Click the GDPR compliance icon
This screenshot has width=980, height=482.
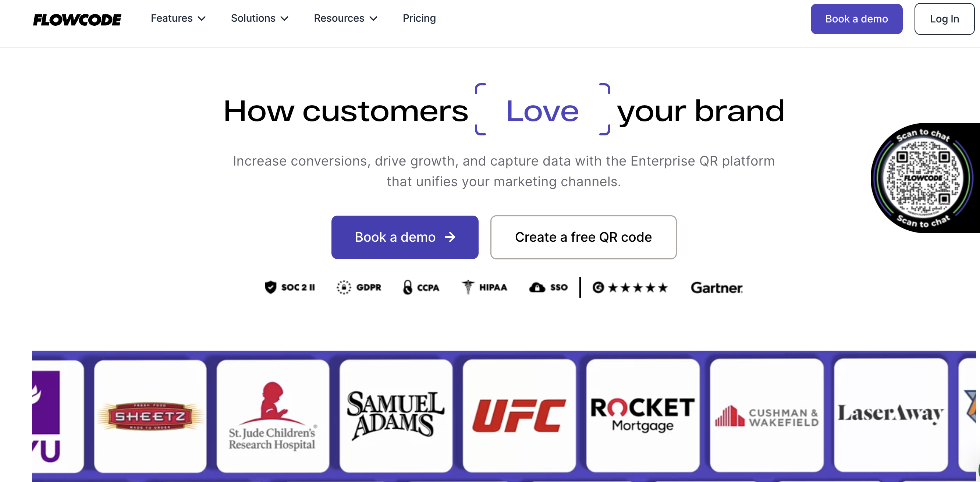pyautogui.click(x=359, y=287)
